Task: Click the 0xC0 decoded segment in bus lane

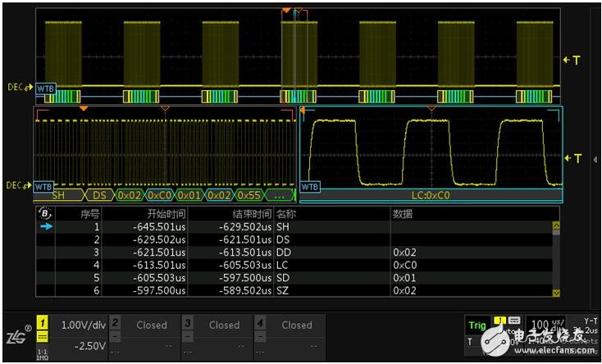Action: (x=157, y=196)
